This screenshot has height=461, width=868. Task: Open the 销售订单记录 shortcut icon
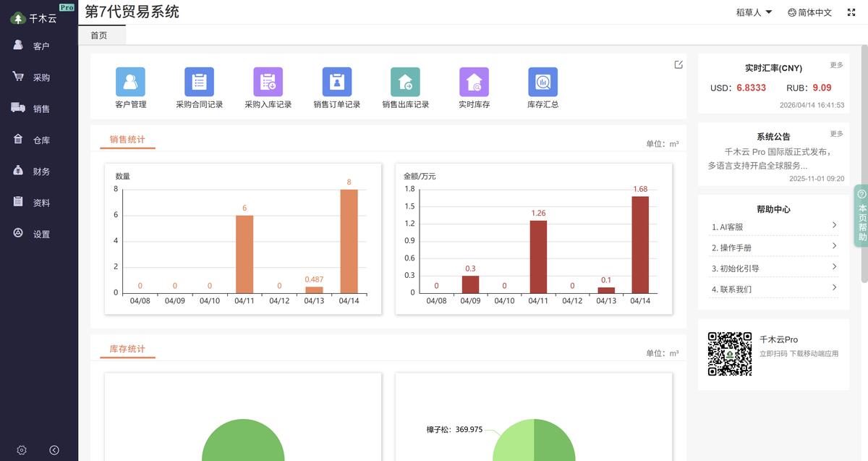(337, 83)
